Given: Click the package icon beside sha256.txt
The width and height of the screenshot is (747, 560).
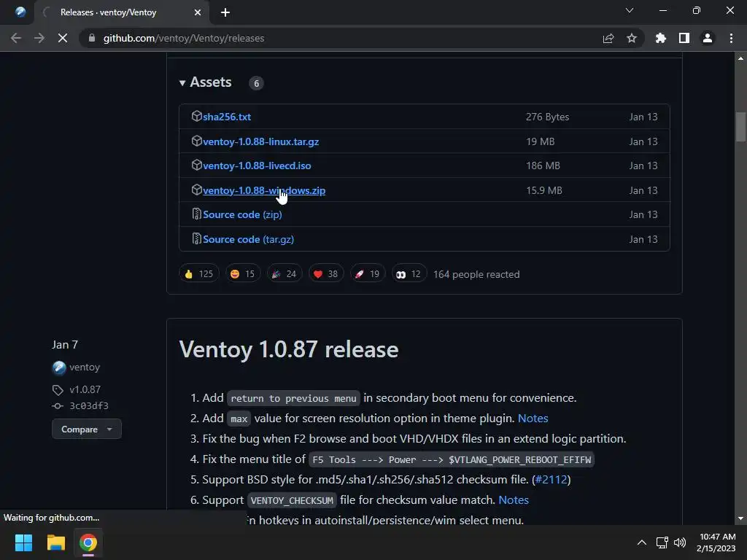Looking at the screenshot, I should (197, 116).
